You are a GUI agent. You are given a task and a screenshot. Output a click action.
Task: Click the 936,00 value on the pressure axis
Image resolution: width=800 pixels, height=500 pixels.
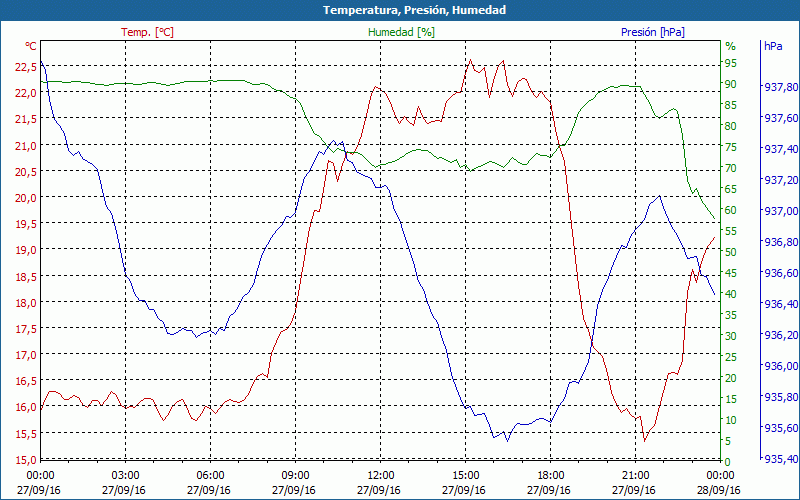[x=781, y=366]
